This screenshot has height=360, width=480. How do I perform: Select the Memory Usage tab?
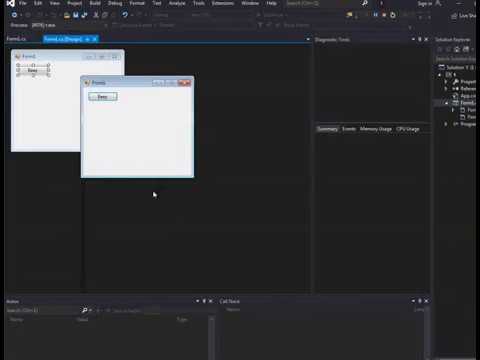click(x=376, y=129)
